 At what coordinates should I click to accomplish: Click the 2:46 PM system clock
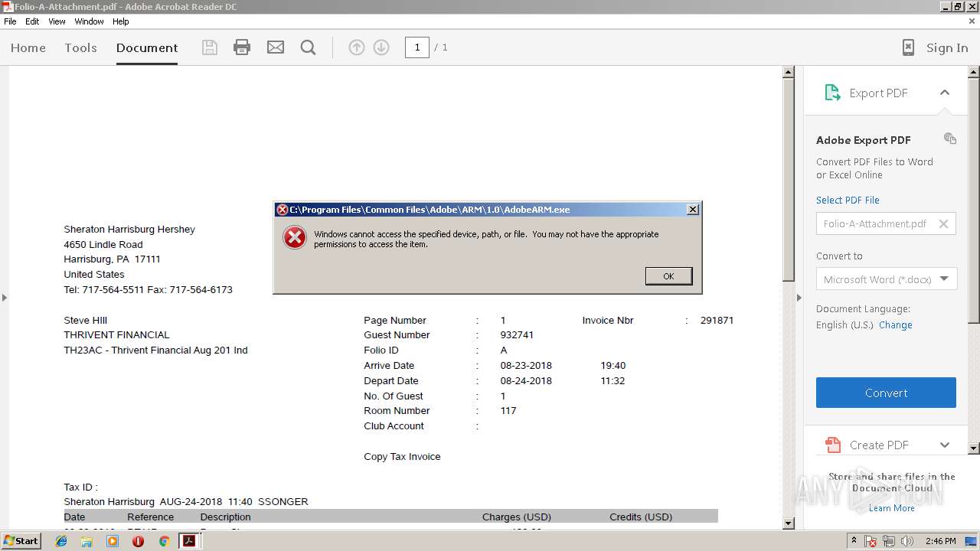940,541
